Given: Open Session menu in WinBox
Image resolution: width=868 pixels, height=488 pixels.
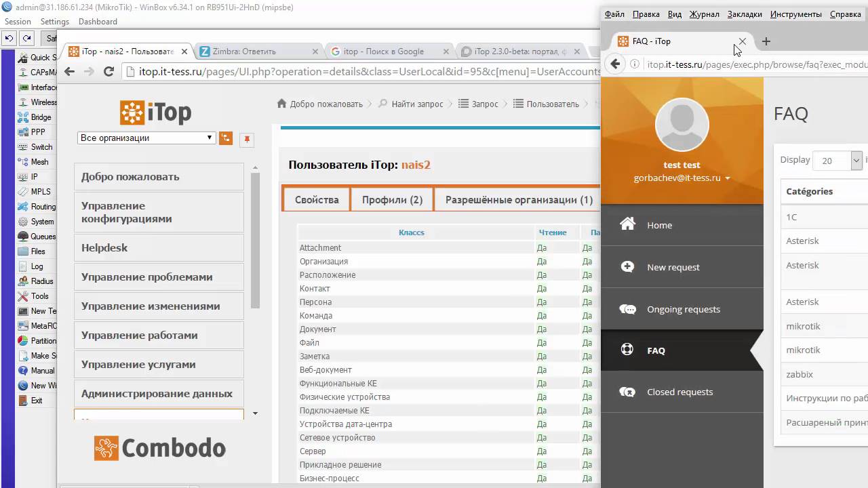Looking at the screenshot, I should coord(18,22).
